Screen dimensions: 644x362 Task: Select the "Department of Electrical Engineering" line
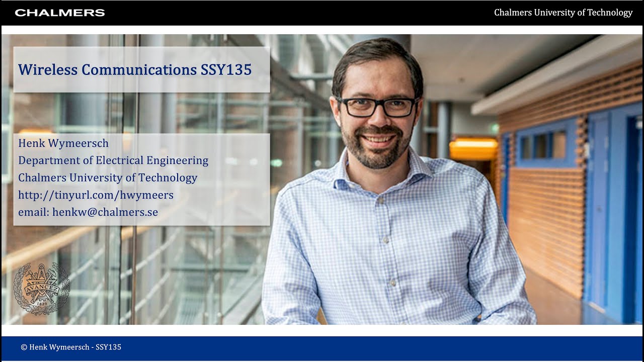pos(113,160)
